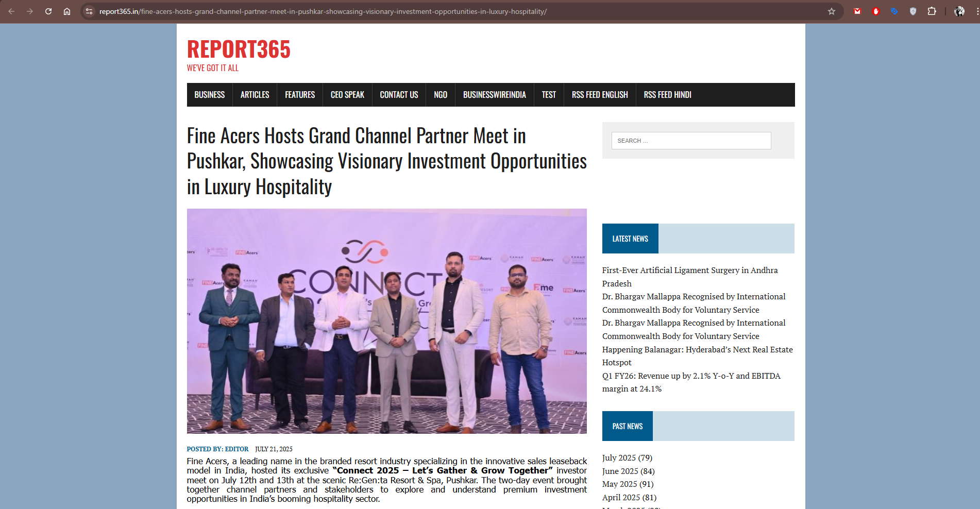Open the BUSINESSWIREINDIA nav item
Image resolution: width=980 pixels, height=509 pixels.
[494, 95]
